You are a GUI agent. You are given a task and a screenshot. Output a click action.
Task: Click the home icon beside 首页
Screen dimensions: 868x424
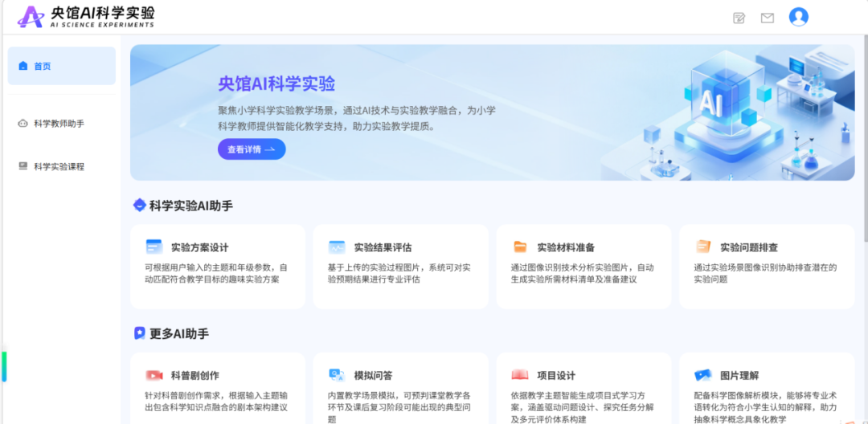(x=23, y=66)
